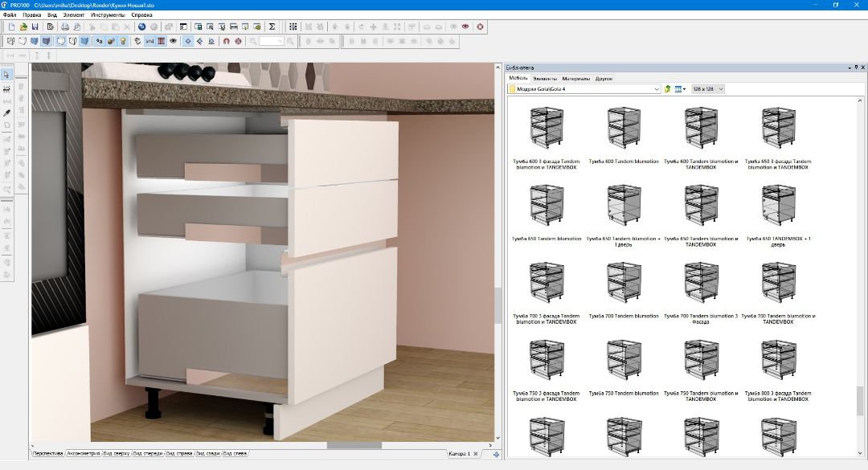Toggle the magnet snap button
This screenshot has height=470, width=868.
(227, 41)
